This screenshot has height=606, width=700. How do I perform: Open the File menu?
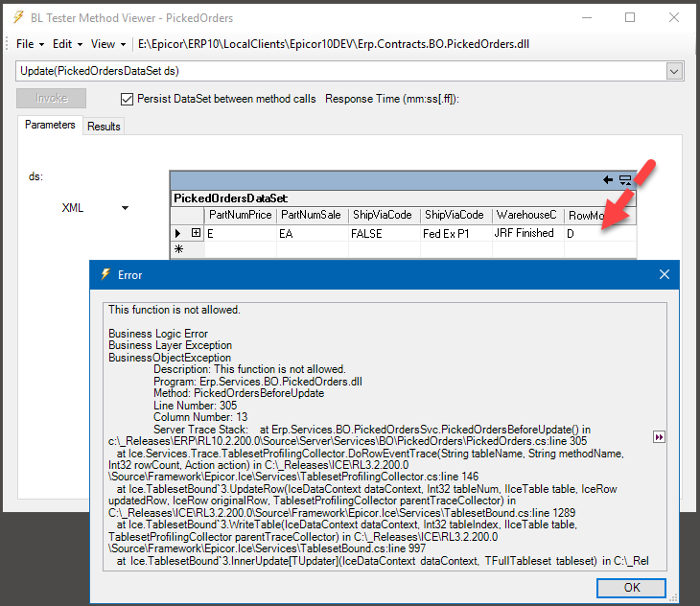coord(30,44)
